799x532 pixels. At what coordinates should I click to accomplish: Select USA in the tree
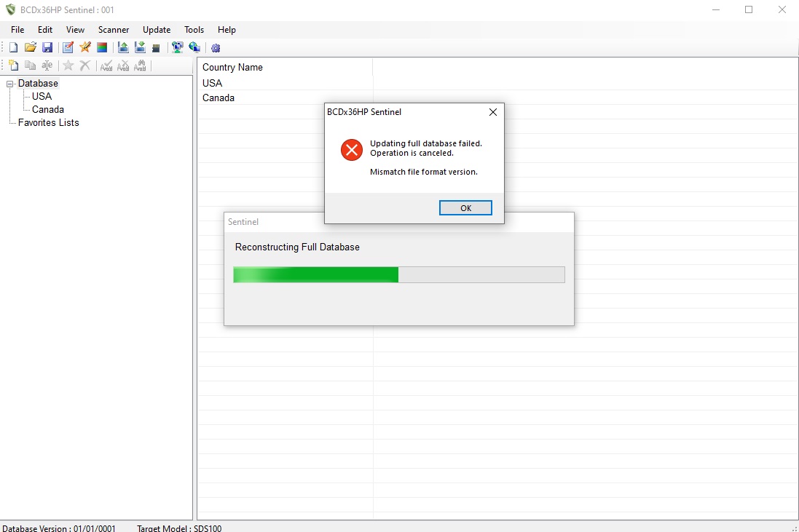(x=42, y=96)
